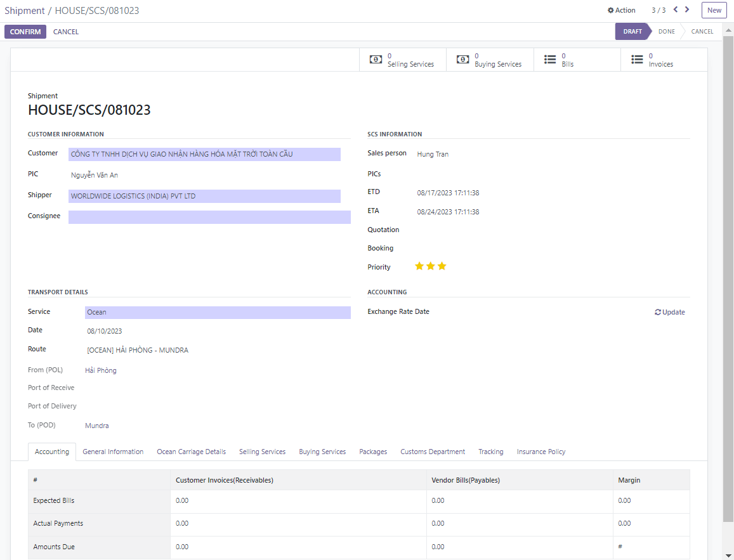This screenshot has height=560, width=734.
Task: Click the Bills list icon
Action: point(549,60)
